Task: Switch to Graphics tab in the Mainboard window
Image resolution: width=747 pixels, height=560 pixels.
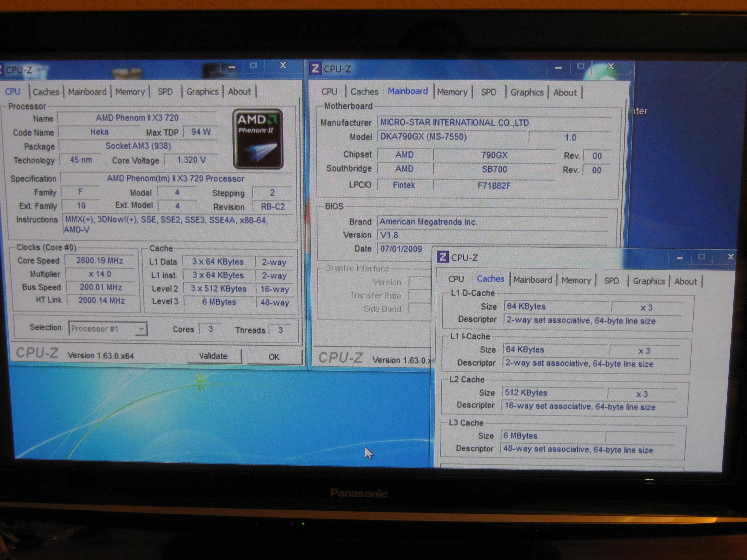Action: click(527, 93)
